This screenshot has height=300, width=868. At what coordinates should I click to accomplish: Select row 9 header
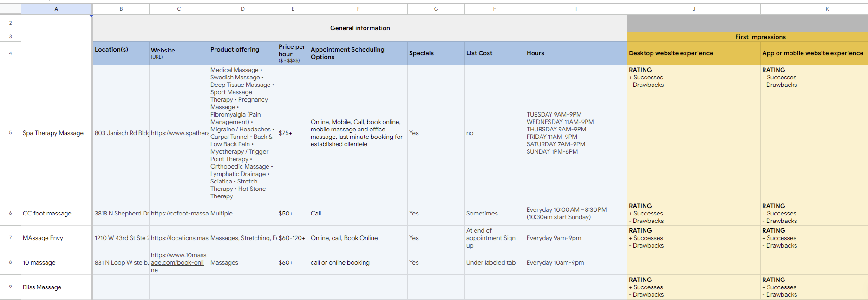point(10,287)
